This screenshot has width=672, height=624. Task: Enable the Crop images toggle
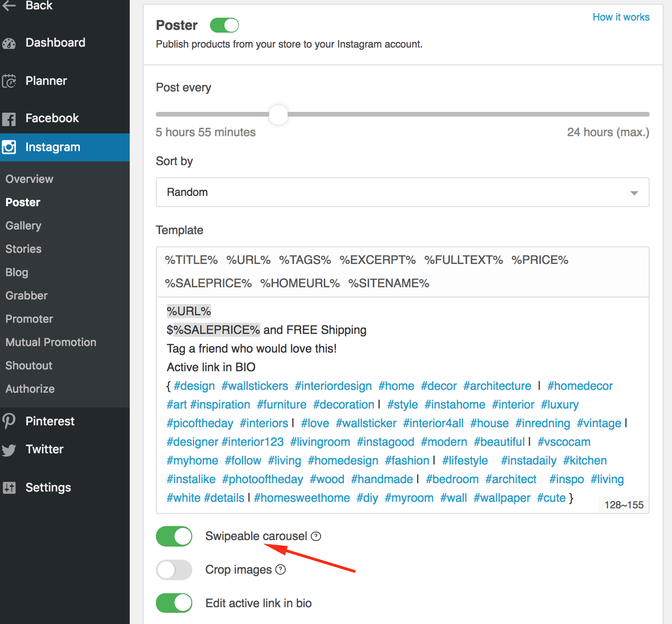click(174, 570)
